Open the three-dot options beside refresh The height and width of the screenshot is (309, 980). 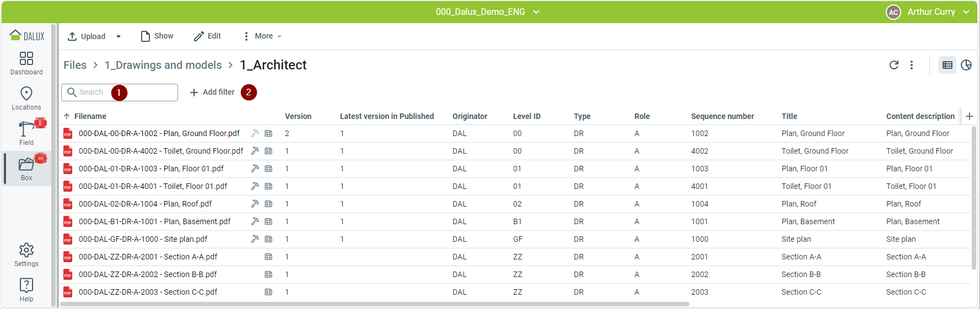912,65
